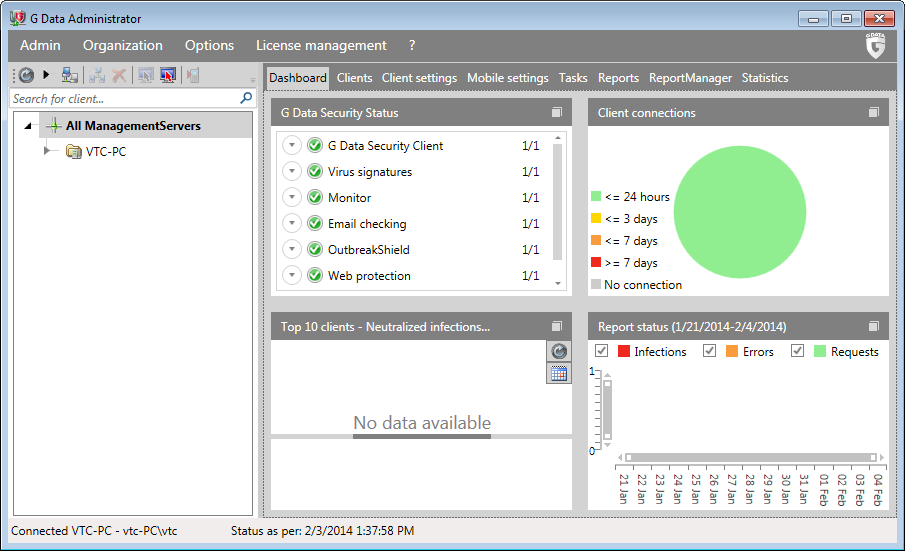Click the refresh icon in the client toolbar
This screenshot has width=905, height=551.
(x=27, y=75)
